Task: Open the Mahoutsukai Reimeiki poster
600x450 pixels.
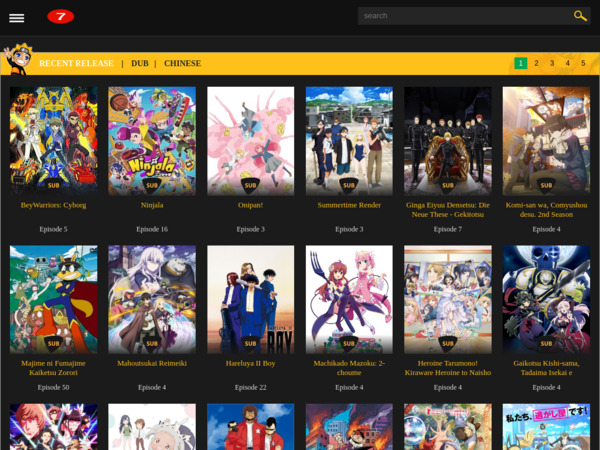Action: [x=152, y=299]
